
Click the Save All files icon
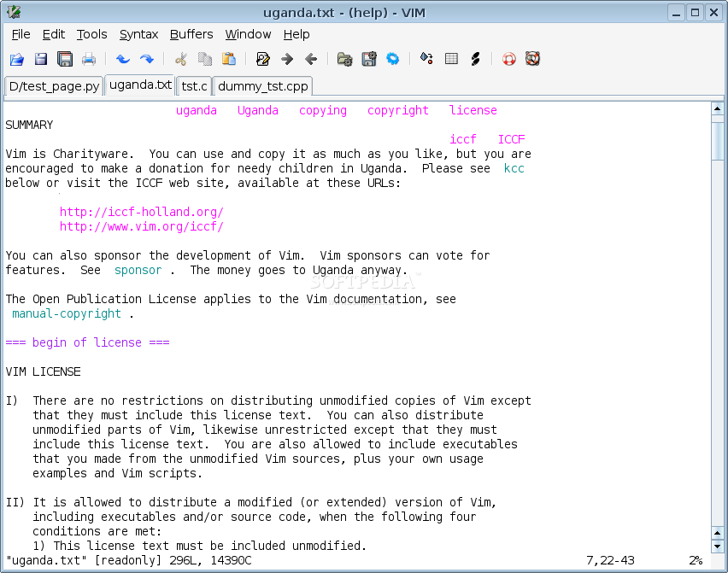(x=65, y=59)
